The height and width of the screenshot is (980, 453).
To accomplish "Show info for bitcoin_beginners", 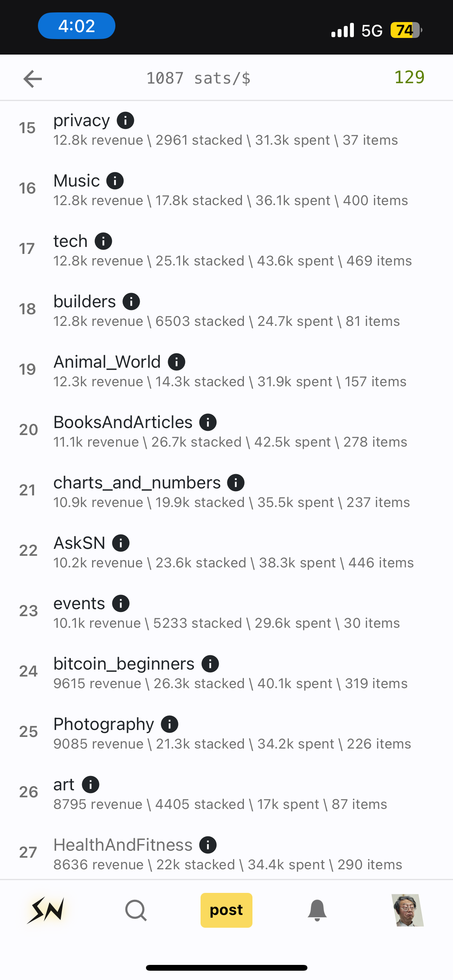I will (210, 664).
